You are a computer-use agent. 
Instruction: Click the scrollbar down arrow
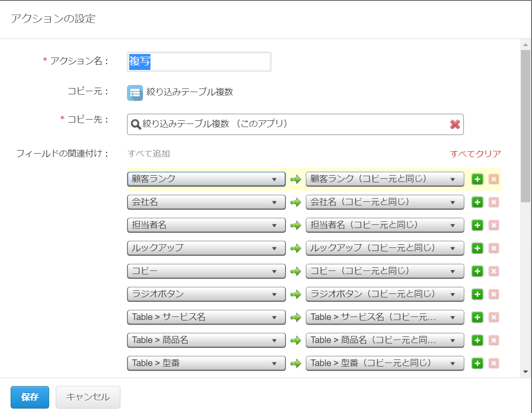click(525, 372)
